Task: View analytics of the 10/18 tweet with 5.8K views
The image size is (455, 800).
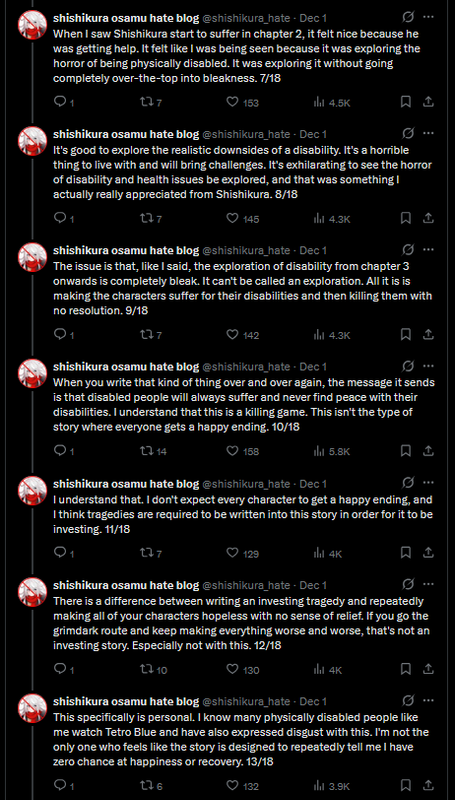Action: tap(332, 452)
